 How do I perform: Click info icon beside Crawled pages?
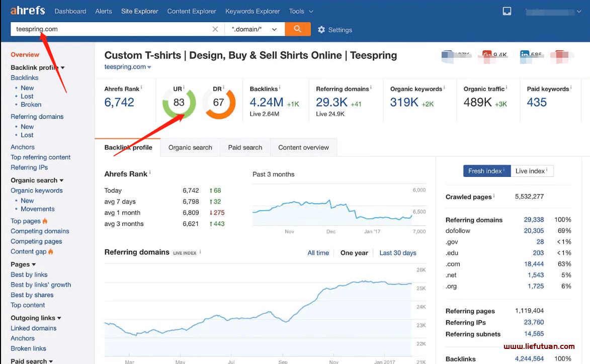[493, 196]
